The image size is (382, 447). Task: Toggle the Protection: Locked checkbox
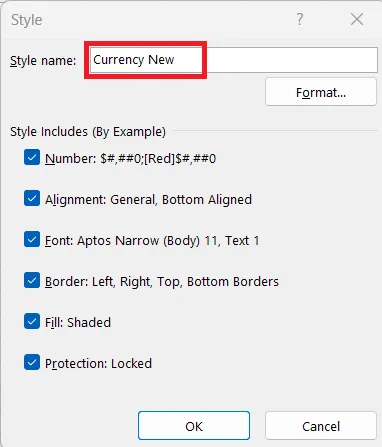tap(32, 362)
